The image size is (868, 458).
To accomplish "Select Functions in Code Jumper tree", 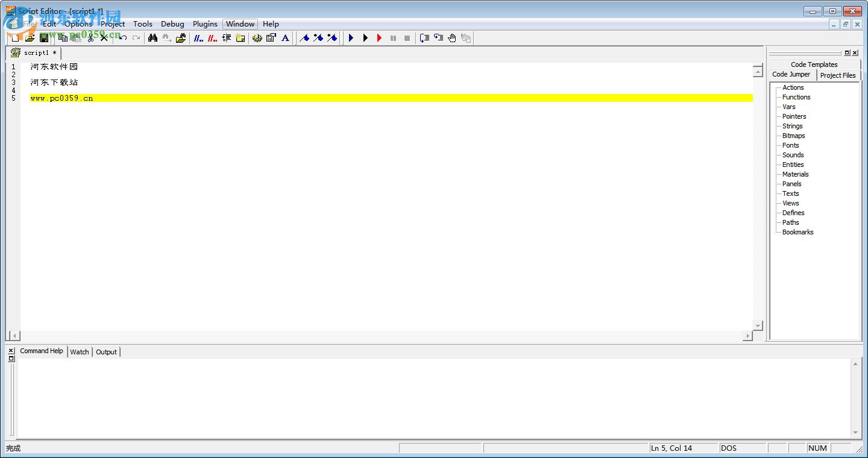I will point(796,97).
